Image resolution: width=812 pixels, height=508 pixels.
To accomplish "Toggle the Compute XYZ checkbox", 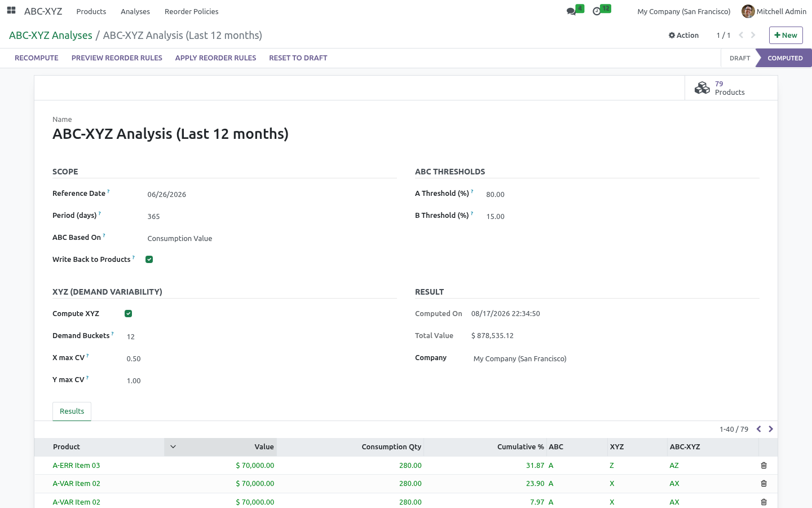I will coord(129,314).
